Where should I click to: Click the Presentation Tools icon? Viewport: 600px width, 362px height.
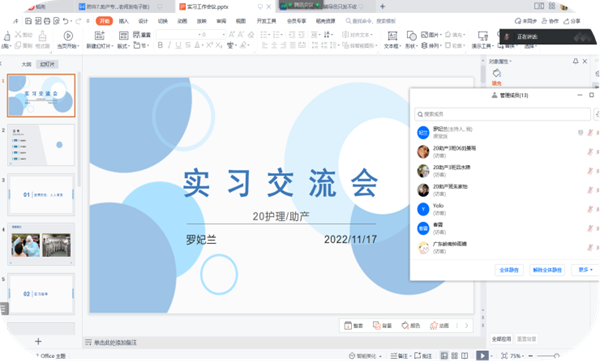click(483, 36)
